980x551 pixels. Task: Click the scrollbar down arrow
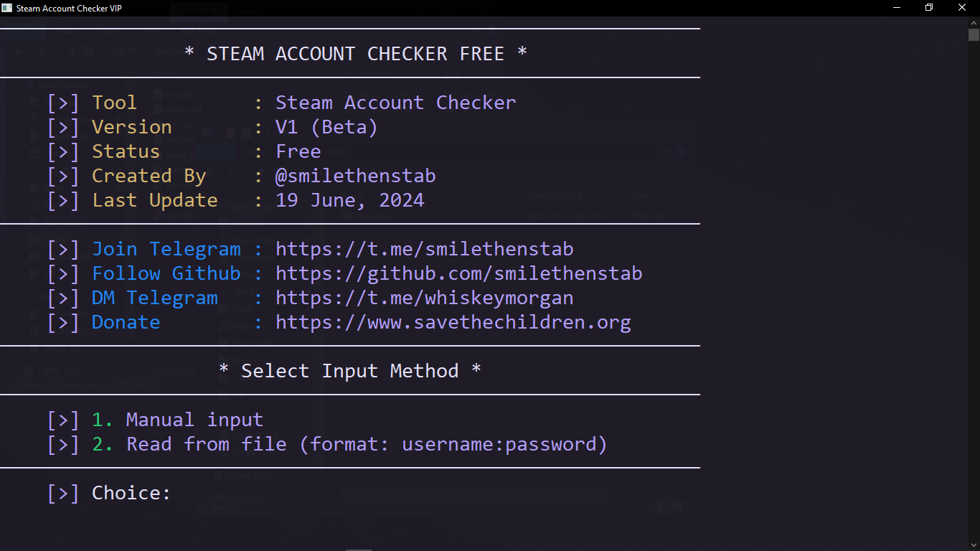[x=974, y=545]
